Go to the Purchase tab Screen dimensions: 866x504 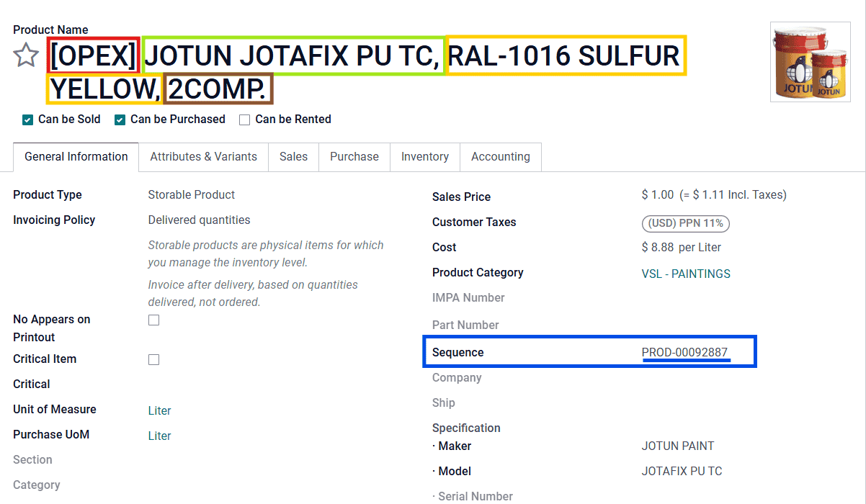(x=354, y=157)
